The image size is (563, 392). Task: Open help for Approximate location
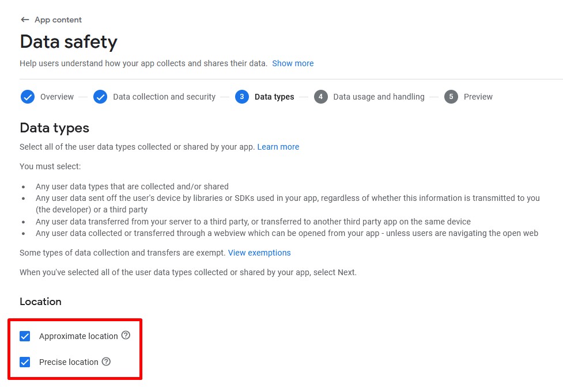tap(126, 336)
